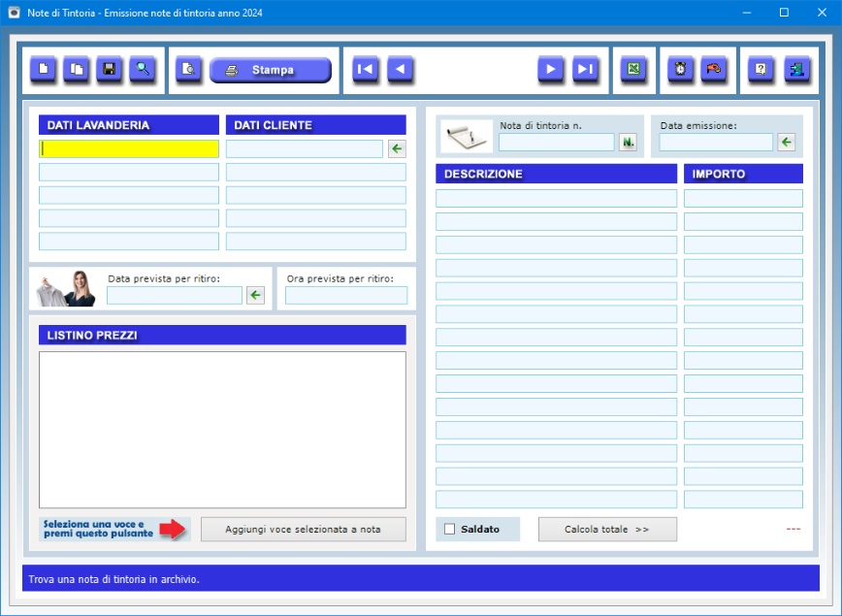842x616 pixels.
Task: Click the second IMPORTO row field
Action: pyautogui.click(x=743, y=221)
